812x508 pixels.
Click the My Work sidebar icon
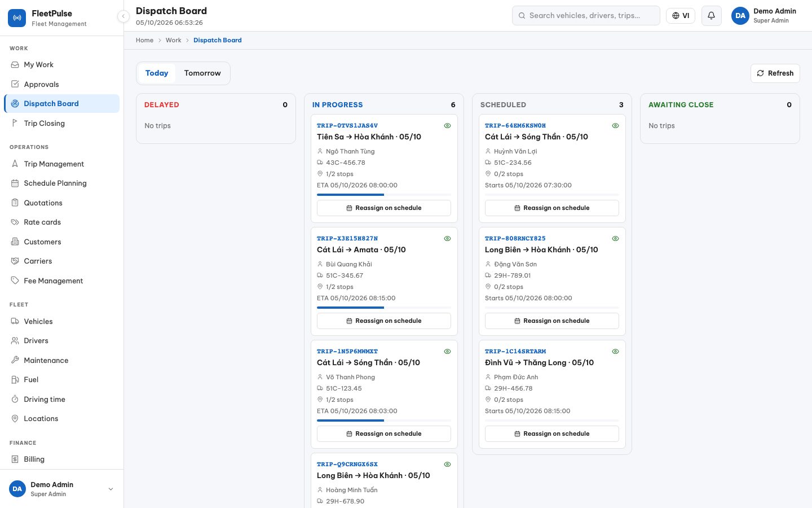pos(15,65)
